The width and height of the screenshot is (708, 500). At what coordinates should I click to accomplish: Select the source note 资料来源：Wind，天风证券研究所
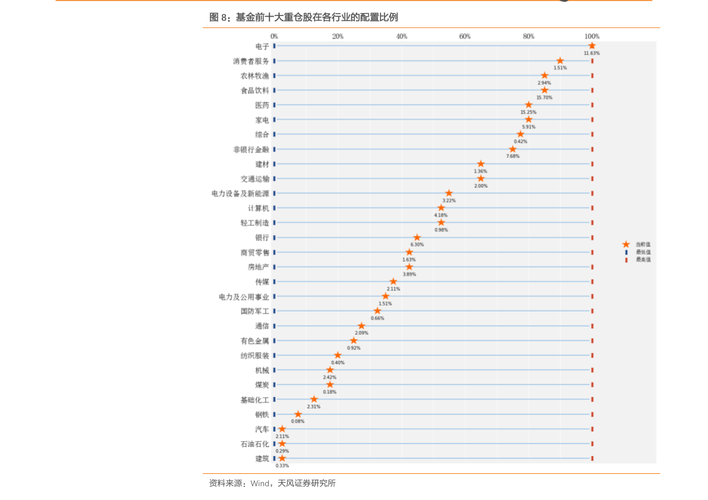point(272,483)
